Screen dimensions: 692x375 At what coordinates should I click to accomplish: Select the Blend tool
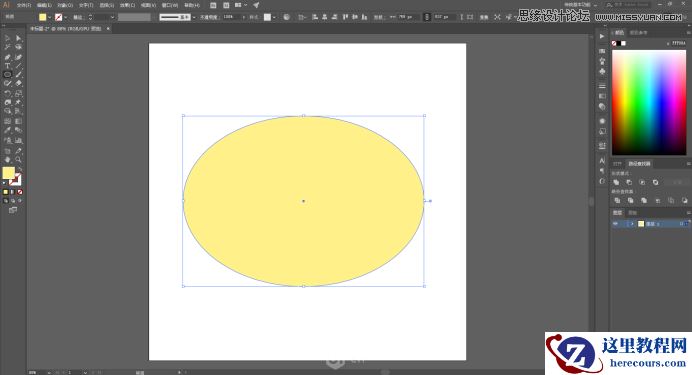(19, 130)
